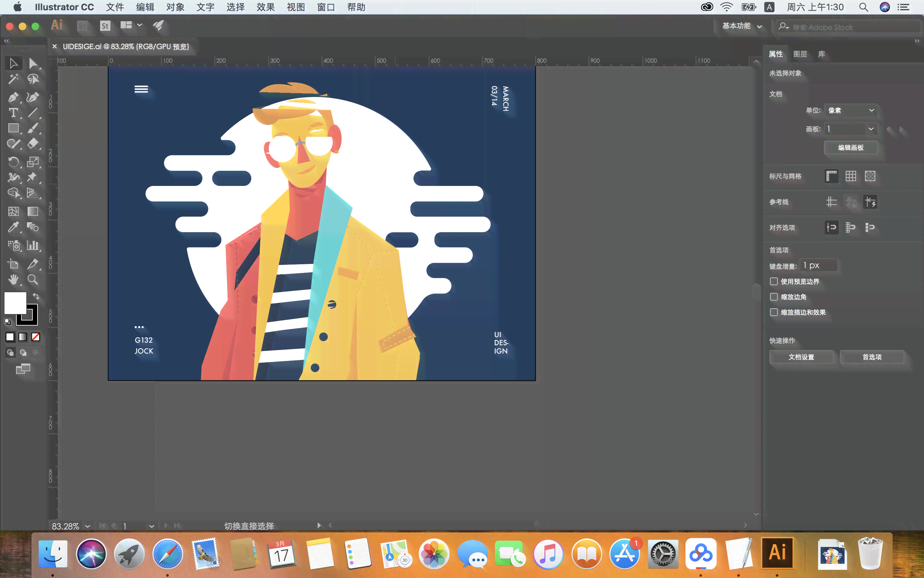Click the white Fill color swatch
Viewport: 924px width, 578px height.
point(15,303)
